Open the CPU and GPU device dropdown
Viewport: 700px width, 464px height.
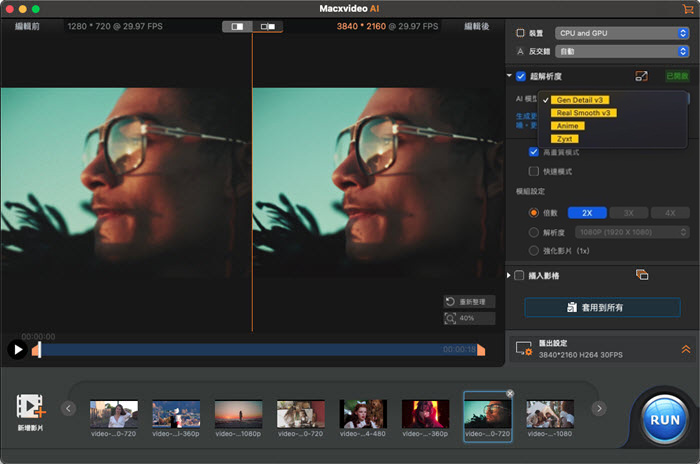pyautogui.click(x=620, y=33)
